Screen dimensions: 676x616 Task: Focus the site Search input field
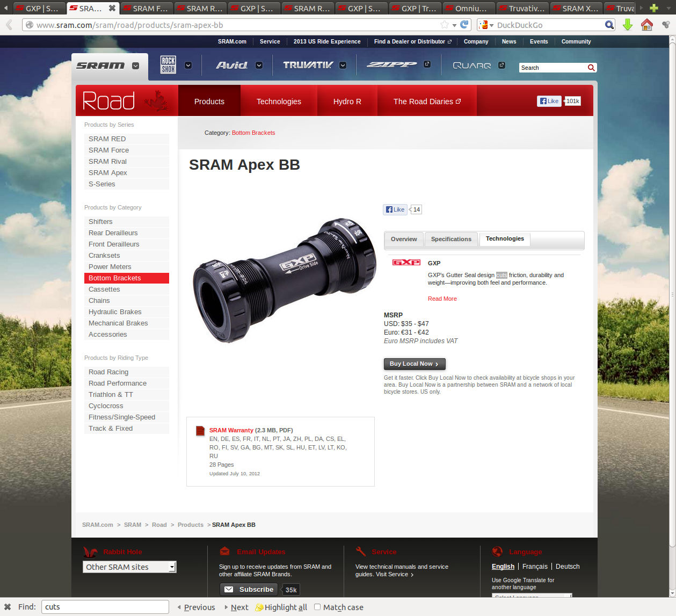[x=553, y=68]
